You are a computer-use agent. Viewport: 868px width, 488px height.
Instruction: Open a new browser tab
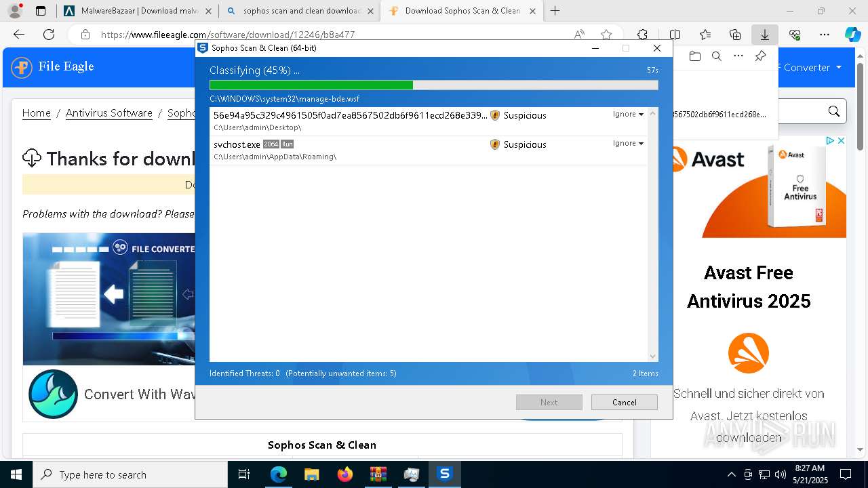[555, 11]
